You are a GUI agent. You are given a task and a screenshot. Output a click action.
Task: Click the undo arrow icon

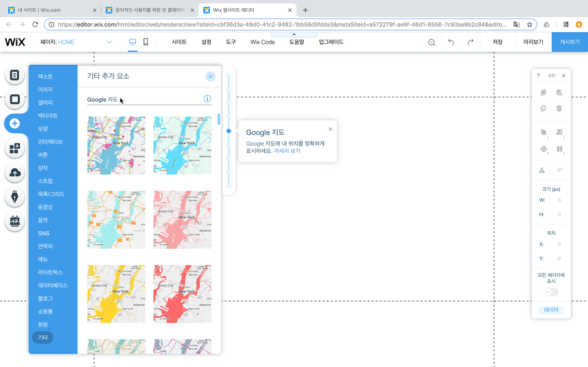coord(451,42)
